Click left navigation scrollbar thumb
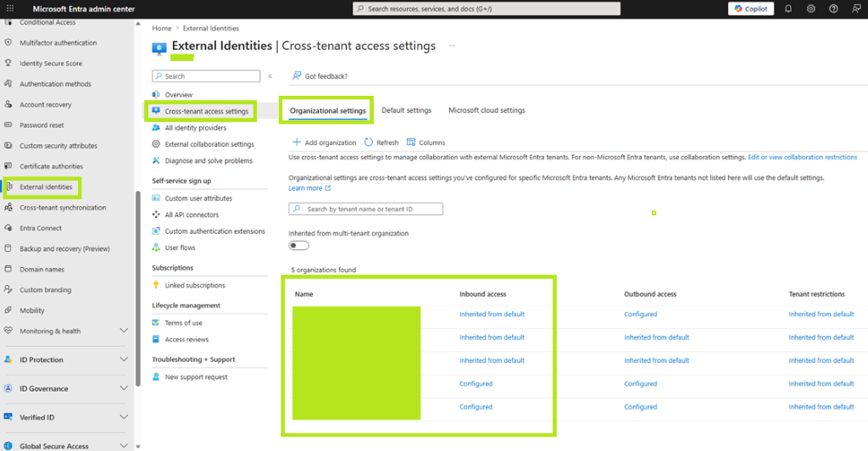Image resolution: width=868 pixels, height=451 pixels. [x=138, y=287]
